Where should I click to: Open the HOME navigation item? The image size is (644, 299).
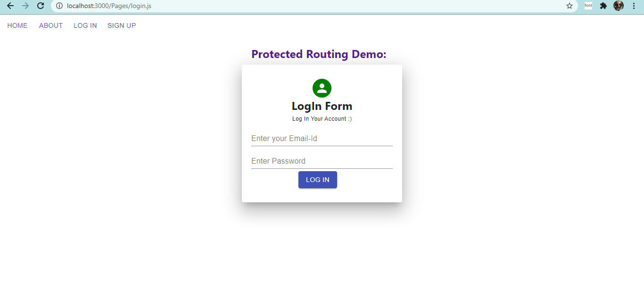pyautogui.click(x=17, y=25)
